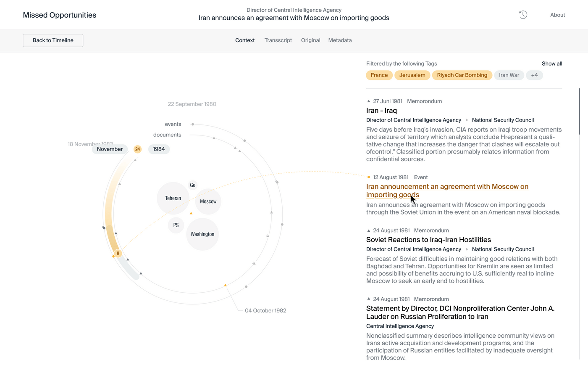Click the triangle icon beside 27 Juni 1981
Screen dimensions: 588x368
(x=369, y=101)
